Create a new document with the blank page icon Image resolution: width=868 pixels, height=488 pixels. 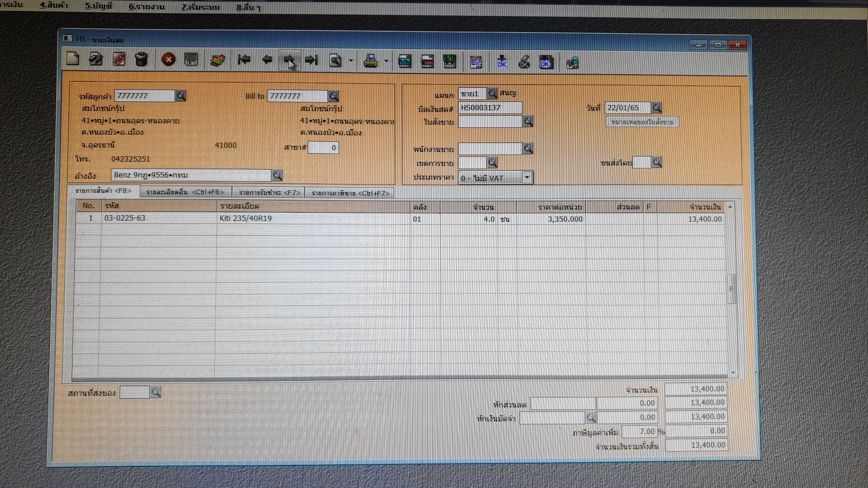73,59
